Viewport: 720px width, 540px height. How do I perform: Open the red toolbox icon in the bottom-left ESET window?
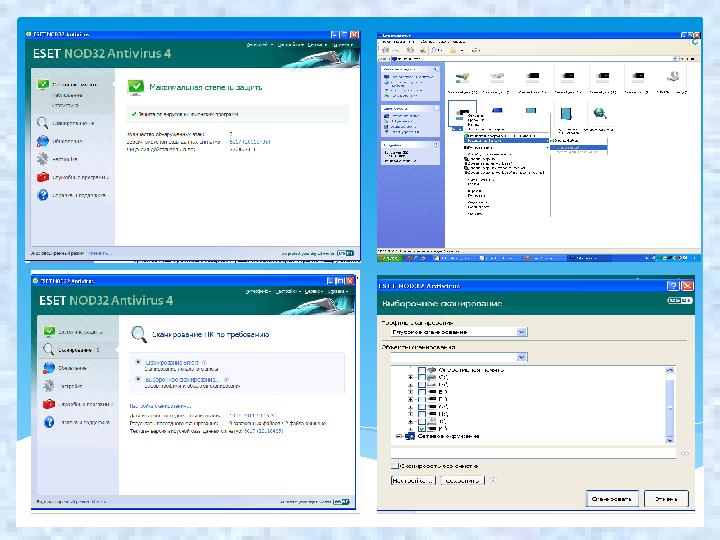(x=49, y=404)
